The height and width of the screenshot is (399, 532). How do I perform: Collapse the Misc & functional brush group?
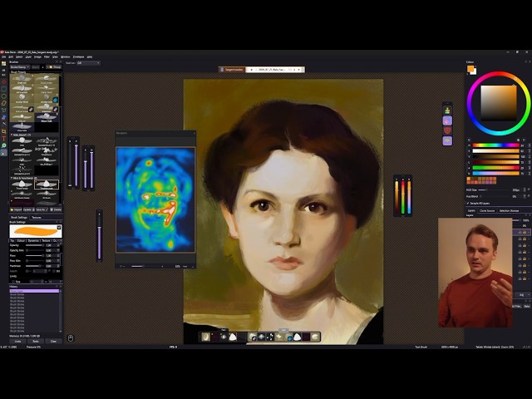[x=12, y=178]
